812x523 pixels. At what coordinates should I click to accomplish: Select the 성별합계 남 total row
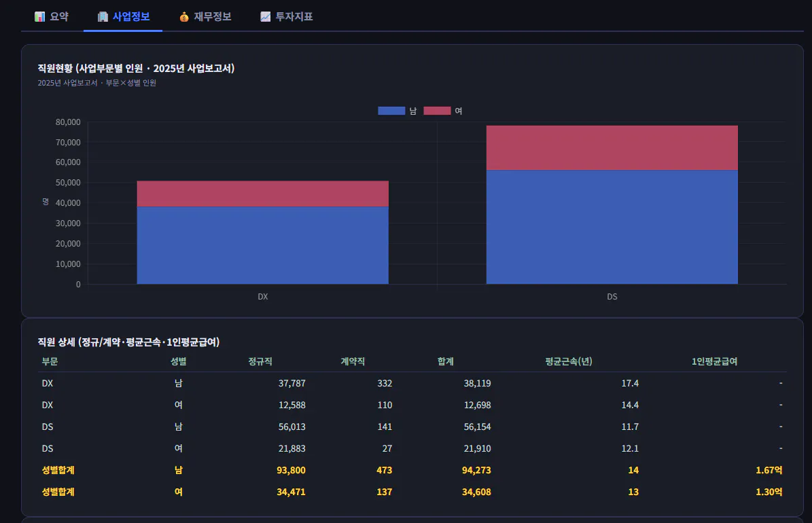412,470
